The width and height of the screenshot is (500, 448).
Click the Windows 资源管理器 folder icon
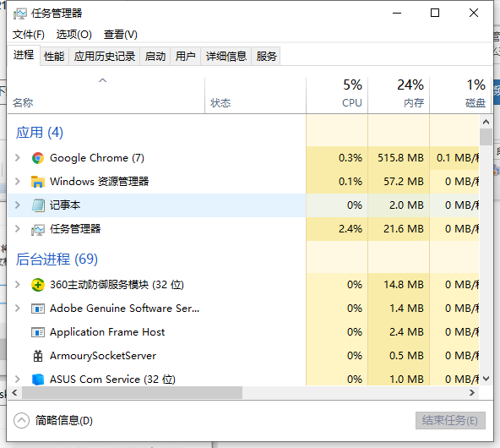pyautogui.click(x=38, y=182)
